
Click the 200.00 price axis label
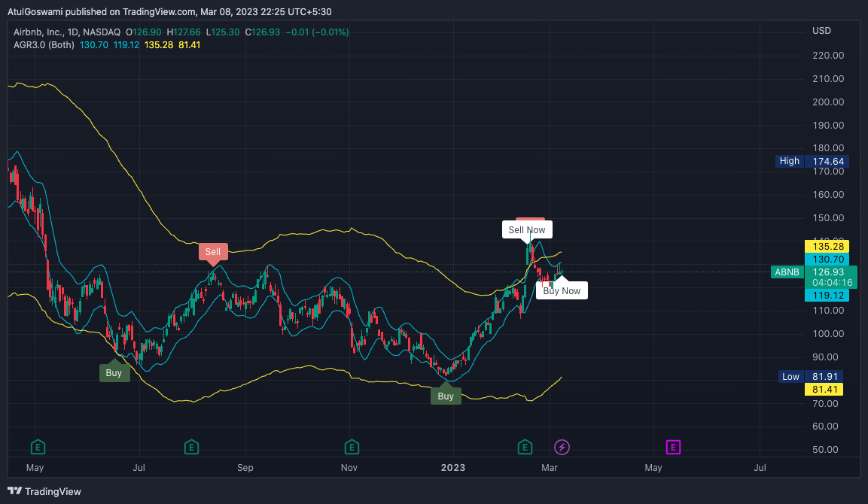[828, 102]
